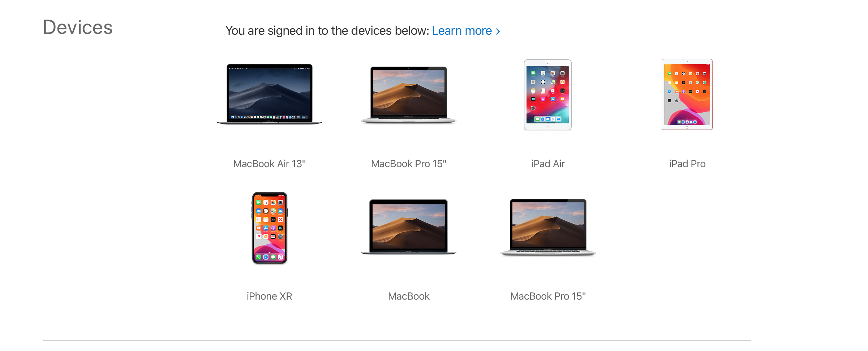Select the iPhone XR device image

click(270, 228)
